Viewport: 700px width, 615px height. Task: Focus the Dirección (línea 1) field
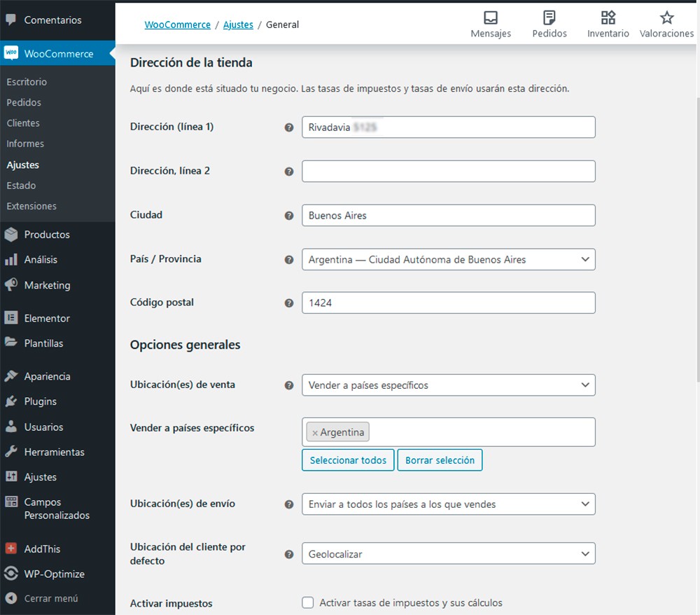448,127
